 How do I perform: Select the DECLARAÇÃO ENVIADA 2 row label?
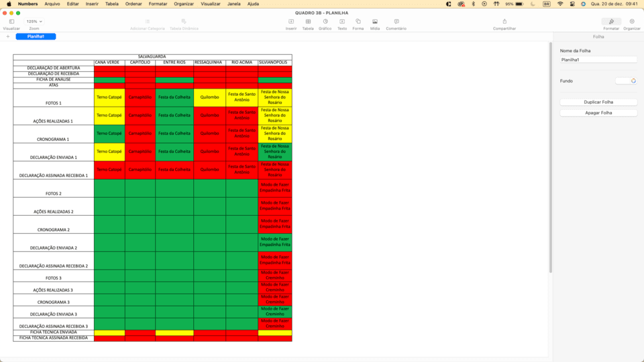pyautogui.click(x=54, y=243)
